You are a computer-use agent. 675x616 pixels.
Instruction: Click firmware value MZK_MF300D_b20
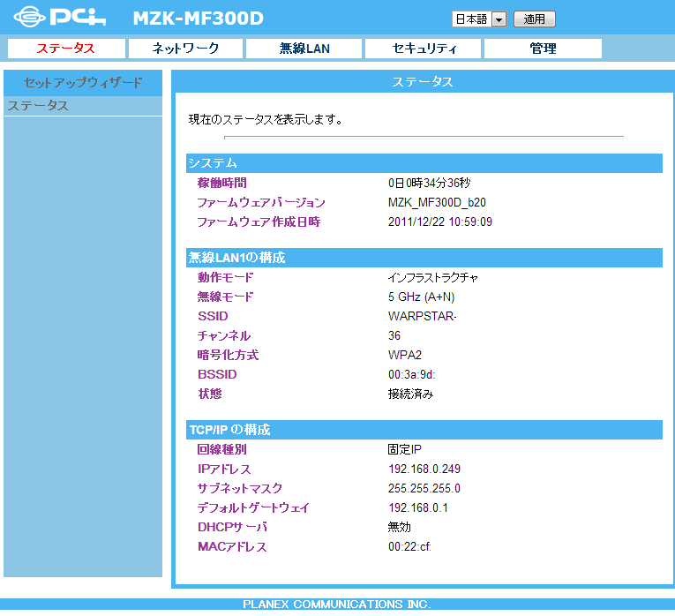437,202
